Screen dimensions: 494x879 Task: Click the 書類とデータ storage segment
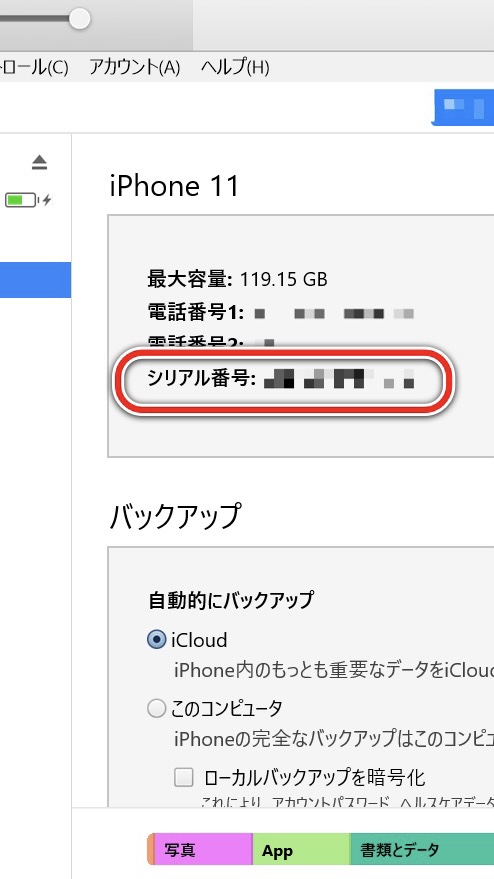pyautogui.click(x=422, y=850)
